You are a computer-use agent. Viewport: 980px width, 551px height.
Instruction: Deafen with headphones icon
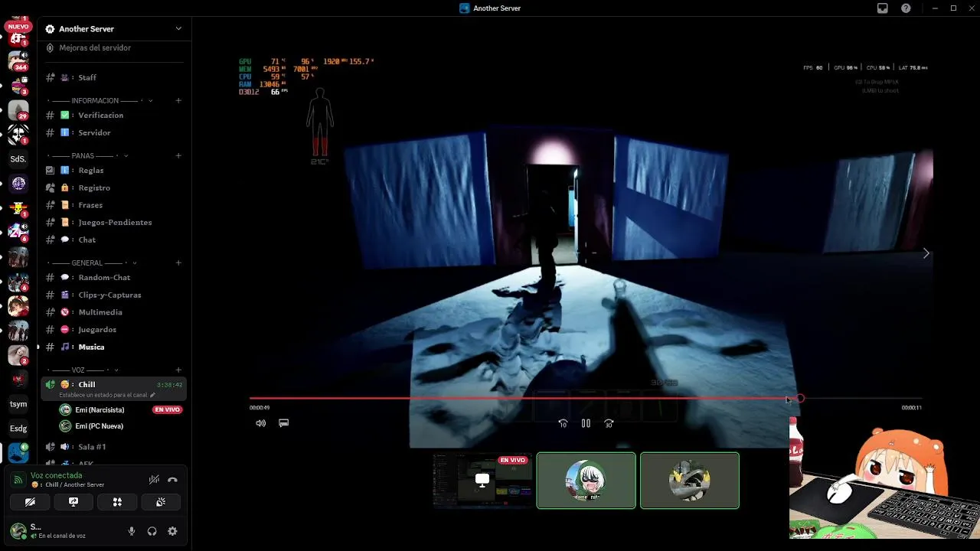point(152,531)
